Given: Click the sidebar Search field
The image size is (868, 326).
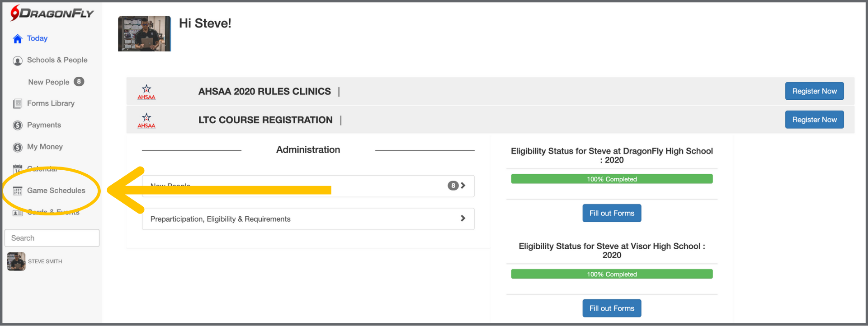Looking at the screenshot, I should [x=52, y=238].
